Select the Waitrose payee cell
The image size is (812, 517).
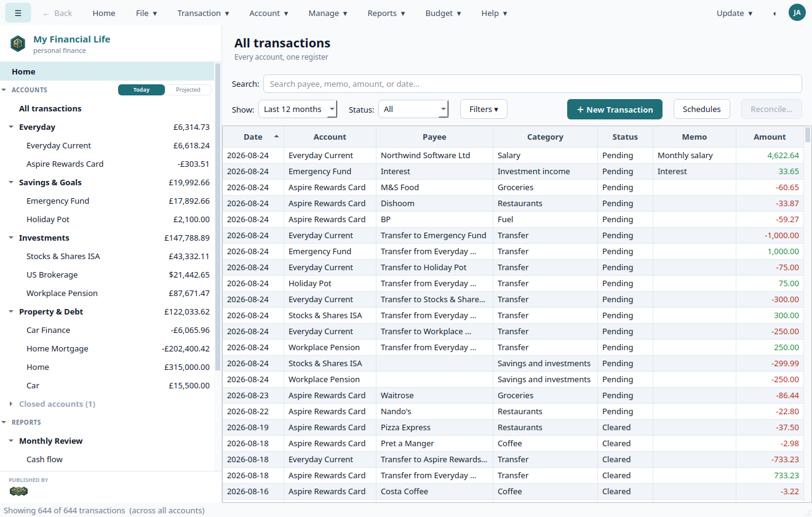click(x=434, y=395)
